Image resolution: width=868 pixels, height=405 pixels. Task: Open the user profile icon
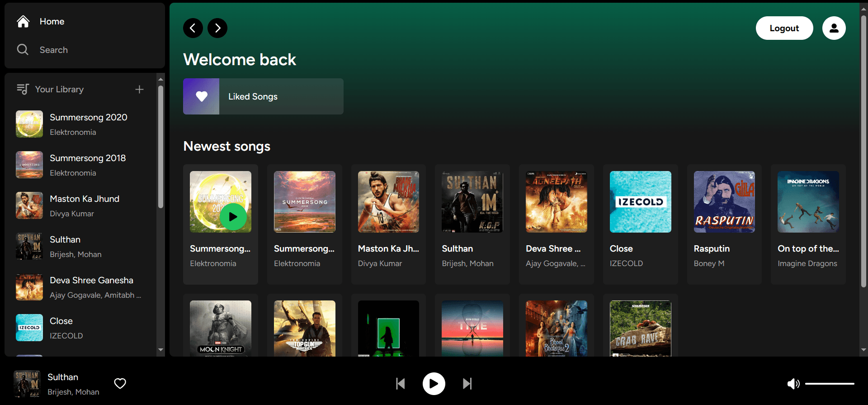834,28
